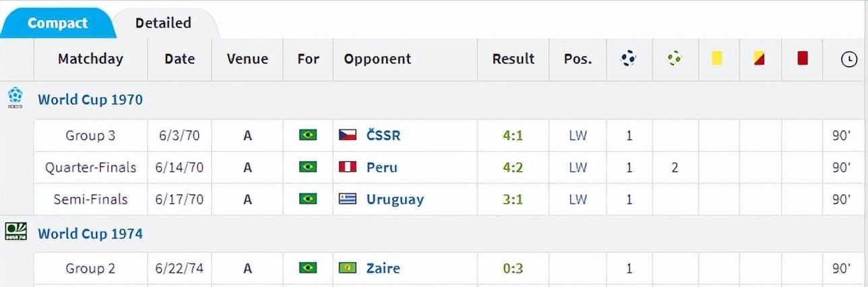This screenshot has width=868, height=287.
Task: Switch to the Detailed tab
Action: tap(163, 23)
